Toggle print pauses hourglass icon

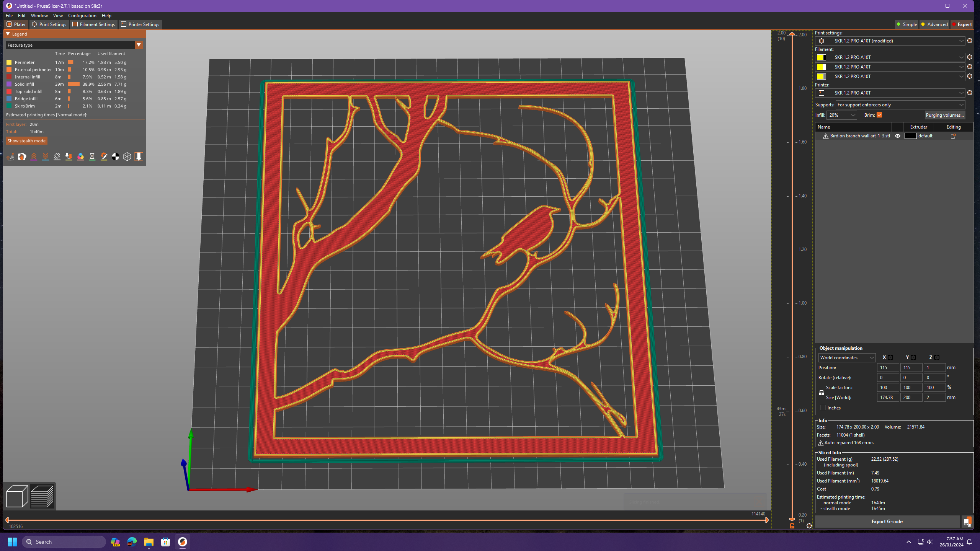click(92, 156)
